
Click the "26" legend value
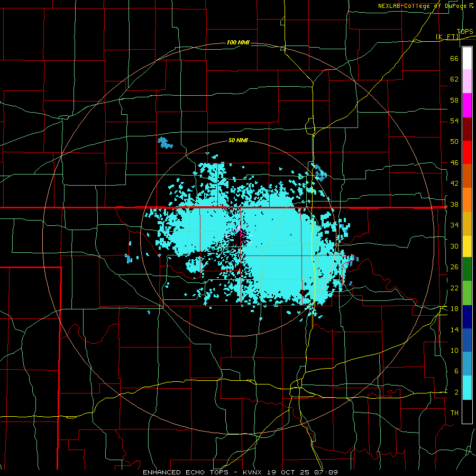click(x=454, y=267)
